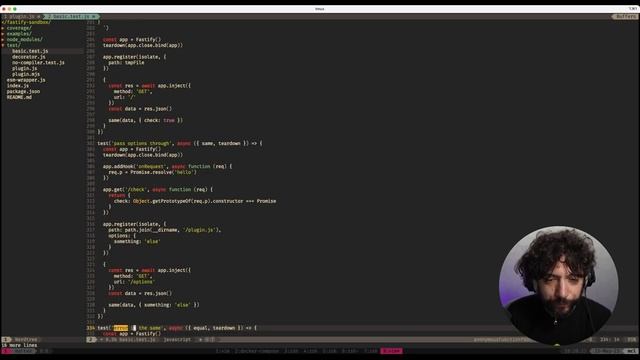Expand the node_modules/ folder arrow

[3, 40]
